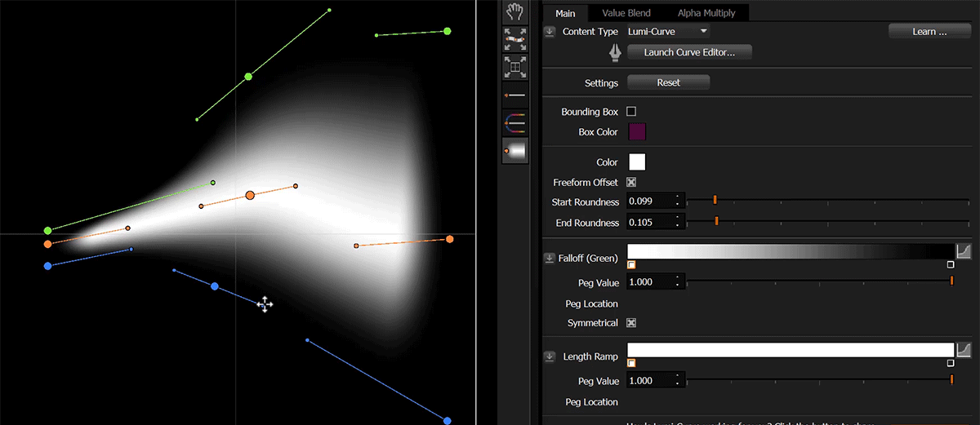
Task: Open the Falloff ramp curve shape icon
Action: (x=964, y=251)
